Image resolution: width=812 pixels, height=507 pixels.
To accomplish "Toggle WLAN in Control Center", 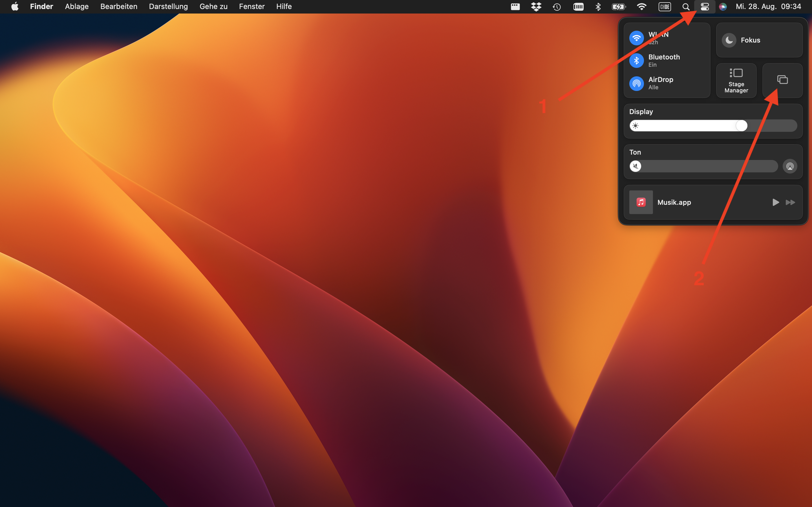I will coord(637,37).
